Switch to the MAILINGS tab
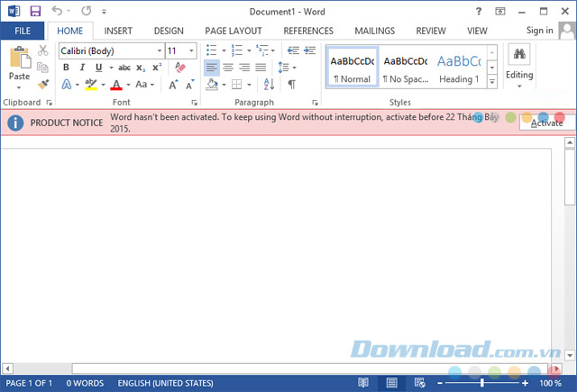This screenshot has width=577, height=392. (x=375, y=31)
